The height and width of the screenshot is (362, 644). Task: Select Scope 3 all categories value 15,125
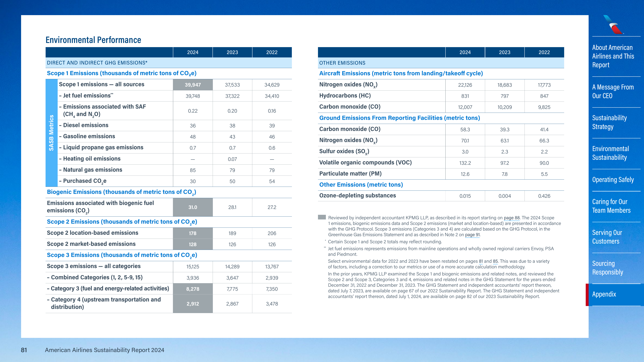point(193,267)
